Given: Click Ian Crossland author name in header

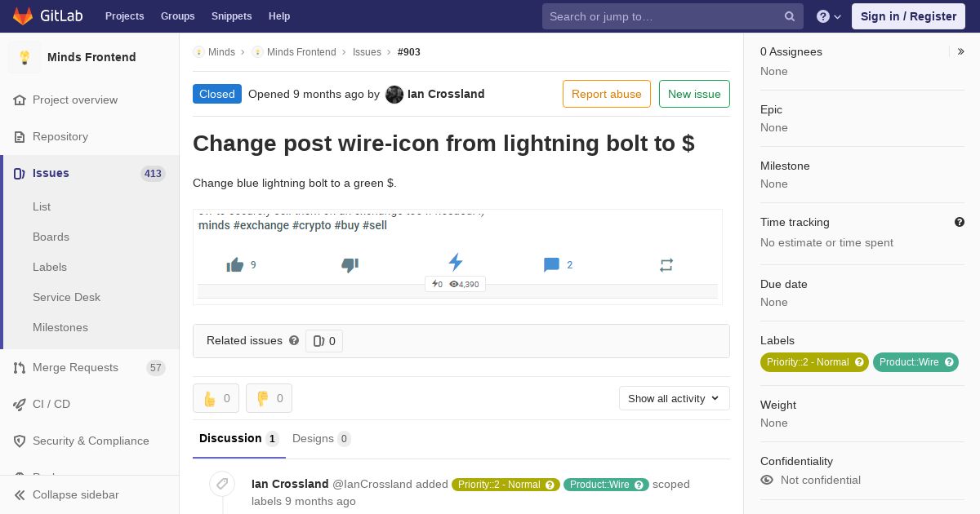Looking at the screenshot, I should (446, 94).
